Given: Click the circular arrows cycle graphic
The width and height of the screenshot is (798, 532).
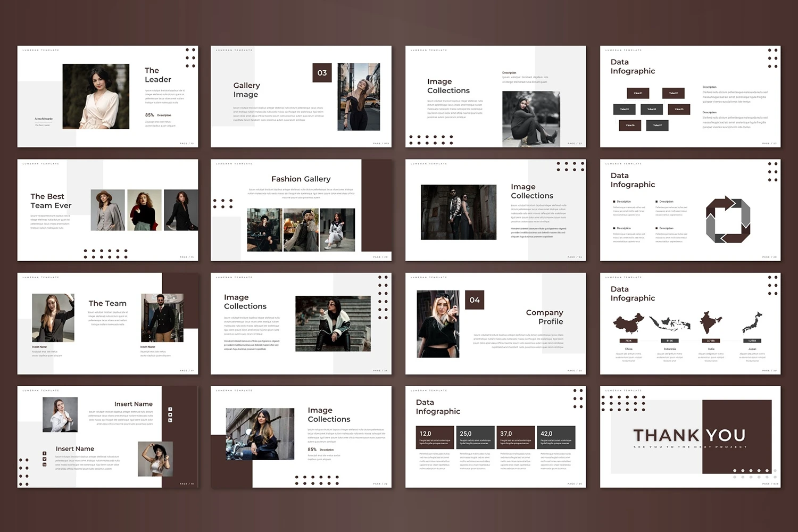Looking at the screenshot, I should pyautogui.click(x=728, y=219).
